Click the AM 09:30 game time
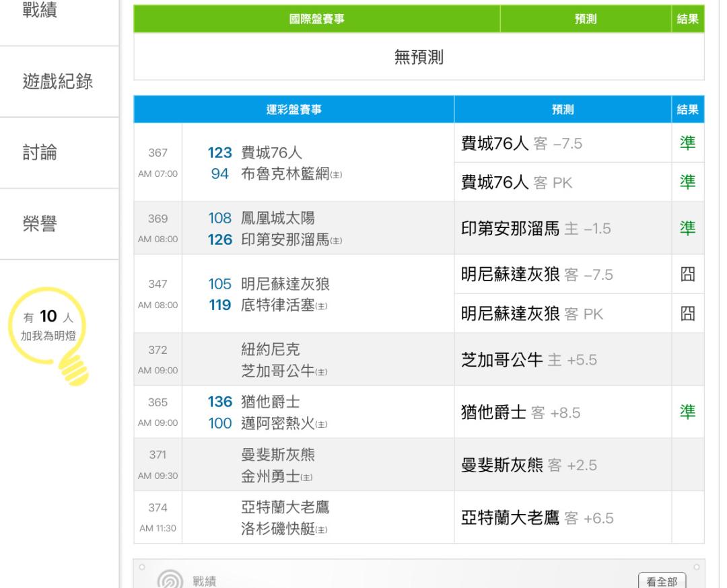 click(x=158, y=476)
